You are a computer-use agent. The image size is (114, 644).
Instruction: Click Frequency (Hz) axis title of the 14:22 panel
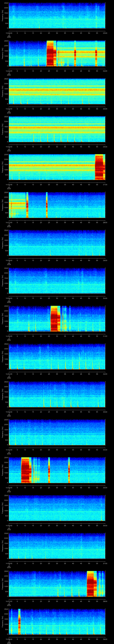click(x=3, y=16)
